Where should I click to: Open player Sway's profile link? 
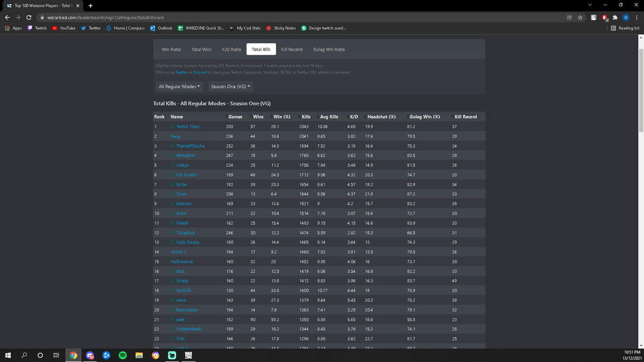[x=175, y=136]
